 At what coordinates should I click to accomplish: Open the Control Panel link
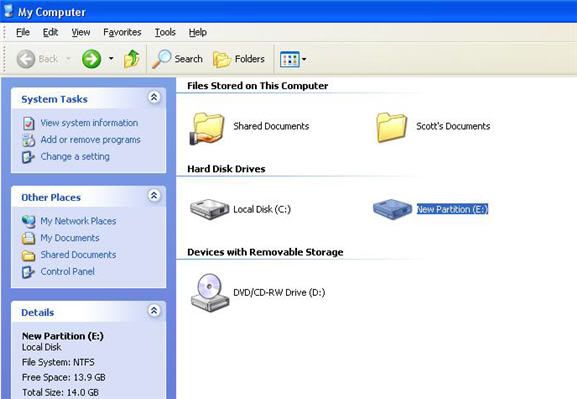(67, 272)
